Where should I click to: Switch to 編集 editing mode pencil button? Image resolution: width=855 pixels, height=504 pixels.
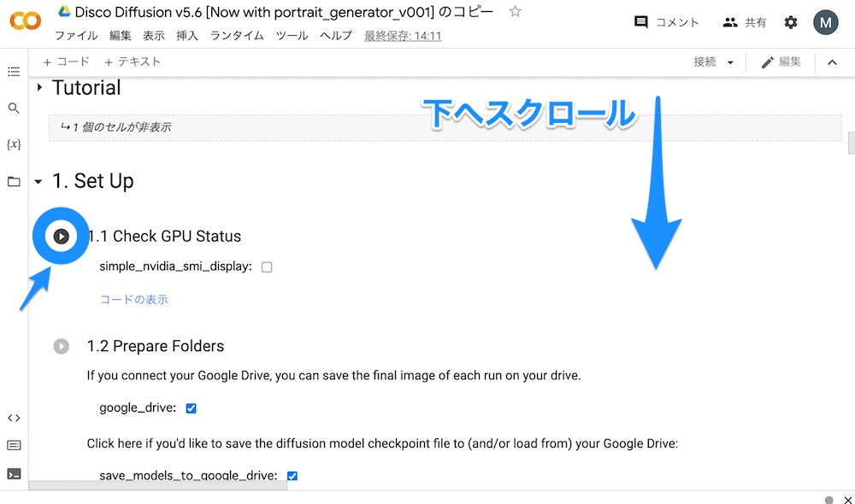click(781, 62)
